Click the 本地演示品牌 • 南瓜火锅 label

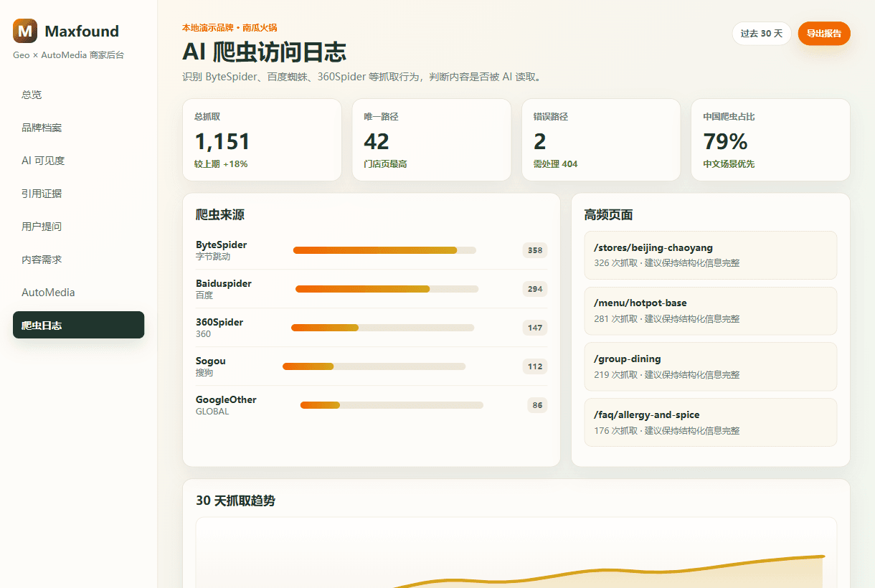point(230,27)
